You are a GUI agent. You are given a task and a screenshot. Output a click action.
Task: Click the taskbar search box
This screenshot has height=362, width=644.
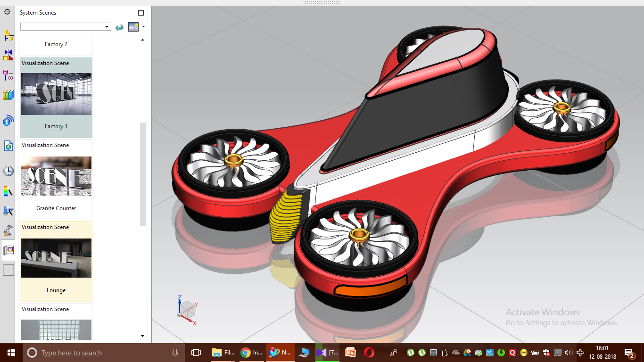coord(104,353)
